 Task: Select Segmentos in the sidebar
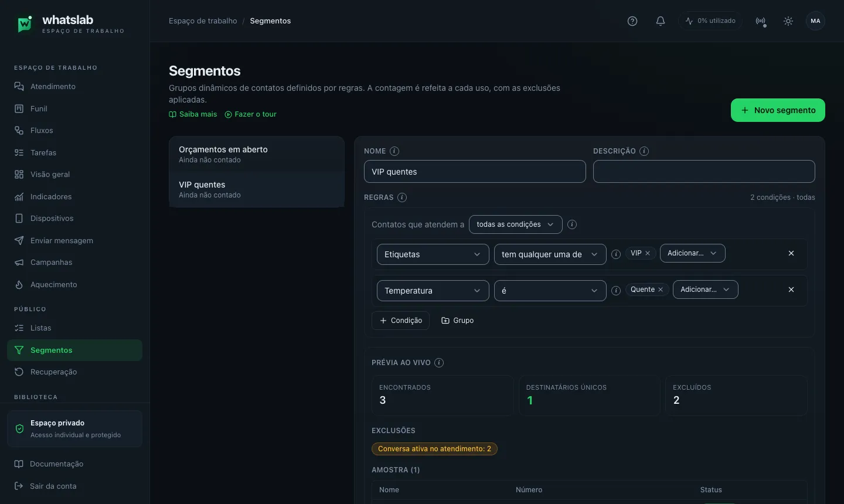coord(74,350)
